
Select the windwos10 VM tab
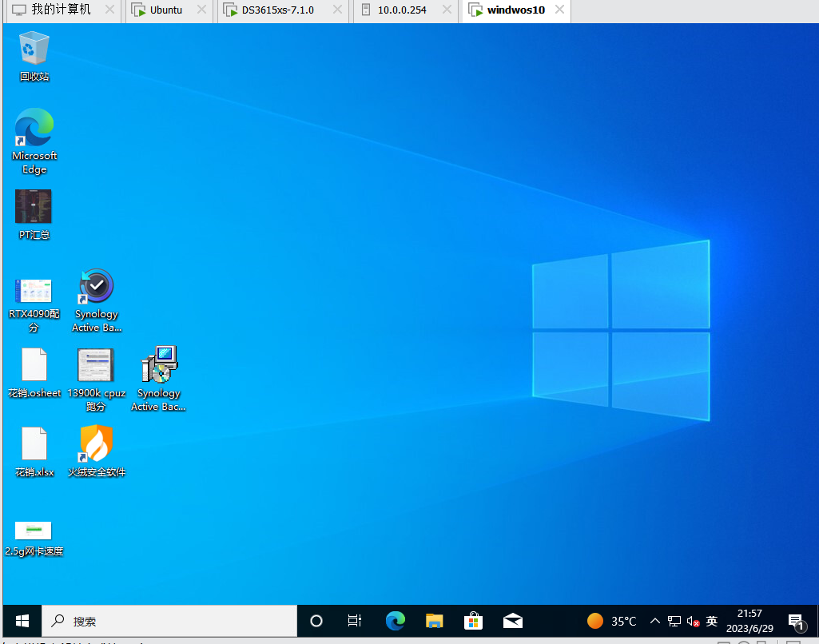515,10
